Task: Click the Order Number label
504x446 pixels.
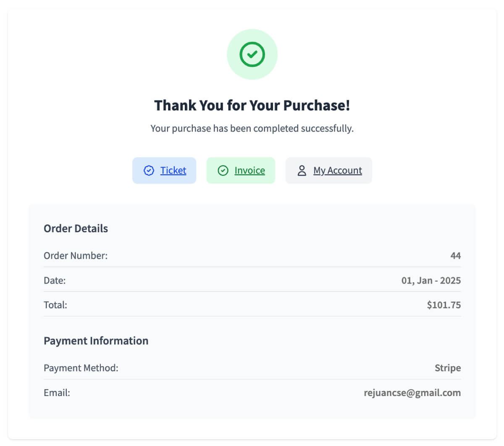Action: 76,256
